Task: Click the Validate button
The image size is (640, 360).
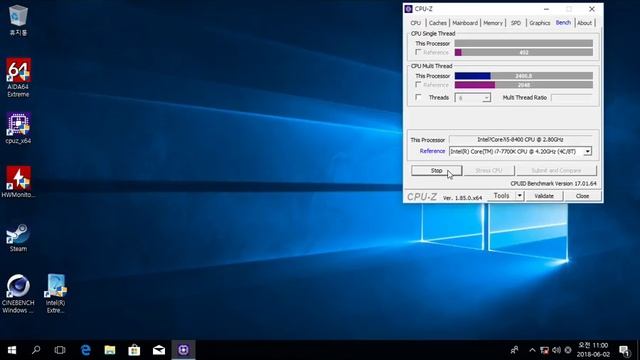Action: tap(544, 196)
